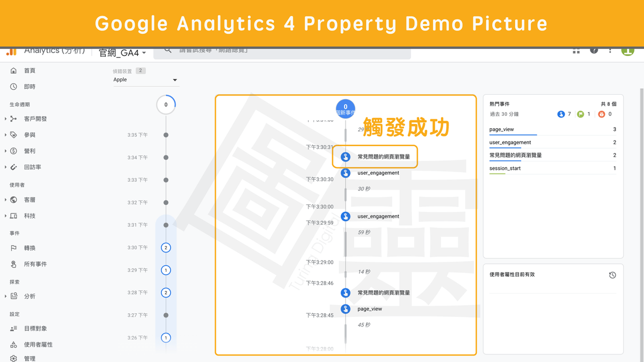Image resolution: width=644 pixels, height=362 pixels.
Task: Select user_engagement row in 熱門事件
Action: point(553,143)
